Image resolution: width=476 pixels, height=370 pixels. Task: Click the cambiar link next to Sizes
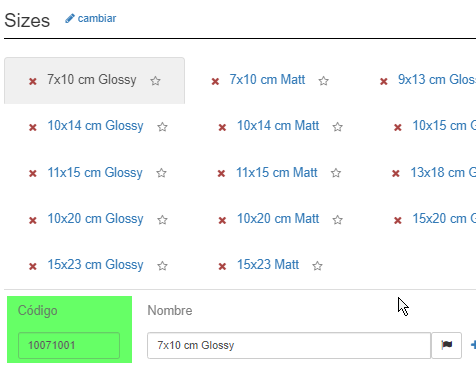tap(97, 18)
